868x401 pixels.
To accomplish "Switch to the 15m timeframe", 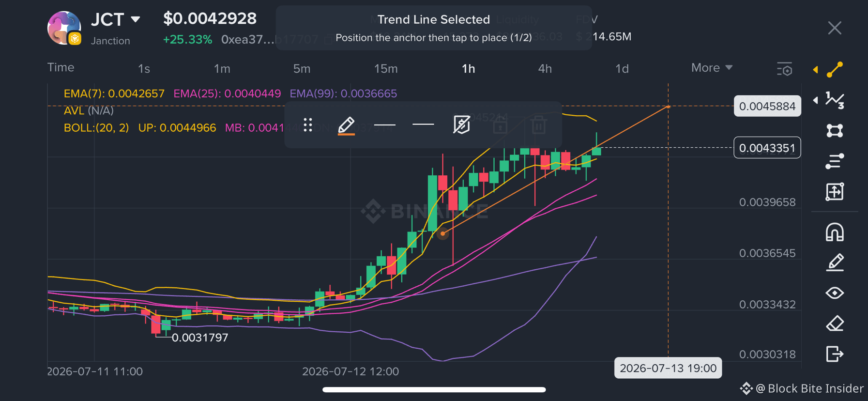I will tap(386, 69).
